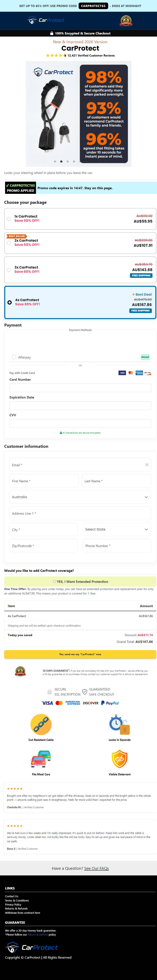Click the large VISA logo below the order button
The height and width of the screenshot is (980, 157).
click(x=47, y=703)
